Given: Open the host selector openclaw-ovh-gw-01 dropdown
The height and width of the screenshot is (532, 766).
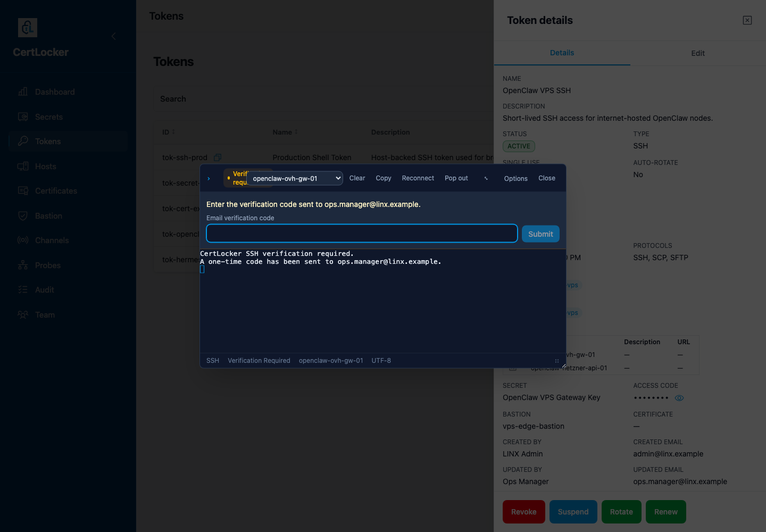Looking at the screenshot, I should 295,178.
